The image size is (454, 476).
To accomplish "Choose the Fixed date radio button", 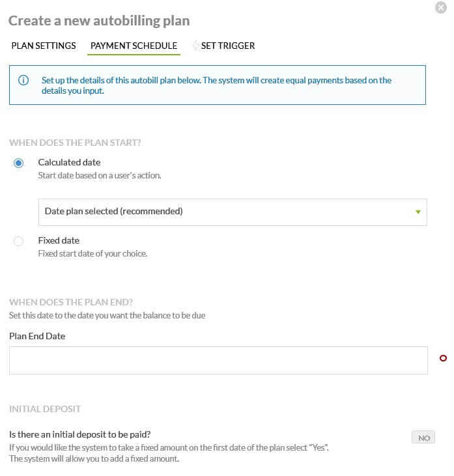I will click(x=19, y=241).
